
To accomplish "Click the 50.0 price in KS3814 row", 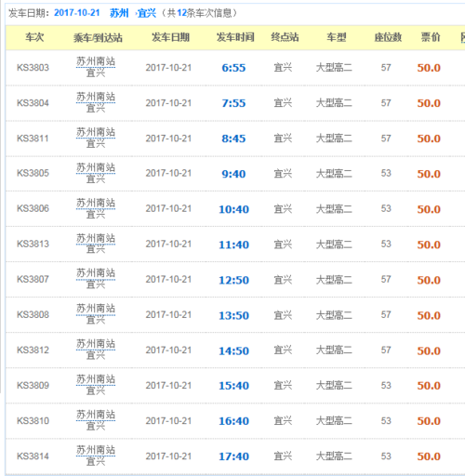I will (x=429, y=456).
